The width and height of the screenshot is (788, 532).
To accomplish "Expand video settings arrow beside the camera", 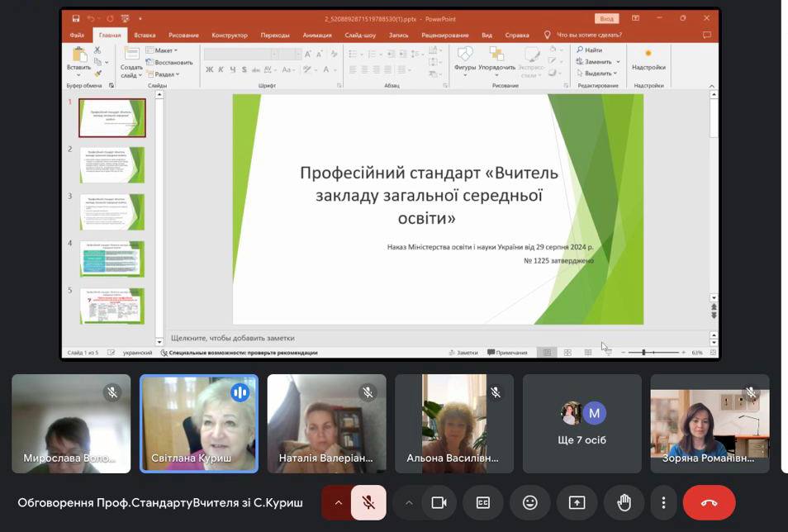I will click(409, 502).
